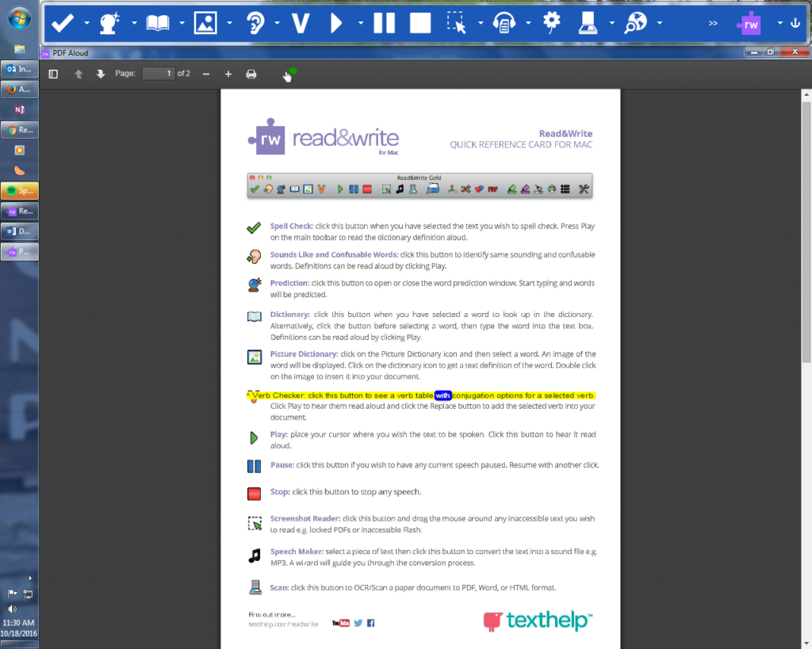
Task: Open the Play button dropdown options
Action: 361,22
